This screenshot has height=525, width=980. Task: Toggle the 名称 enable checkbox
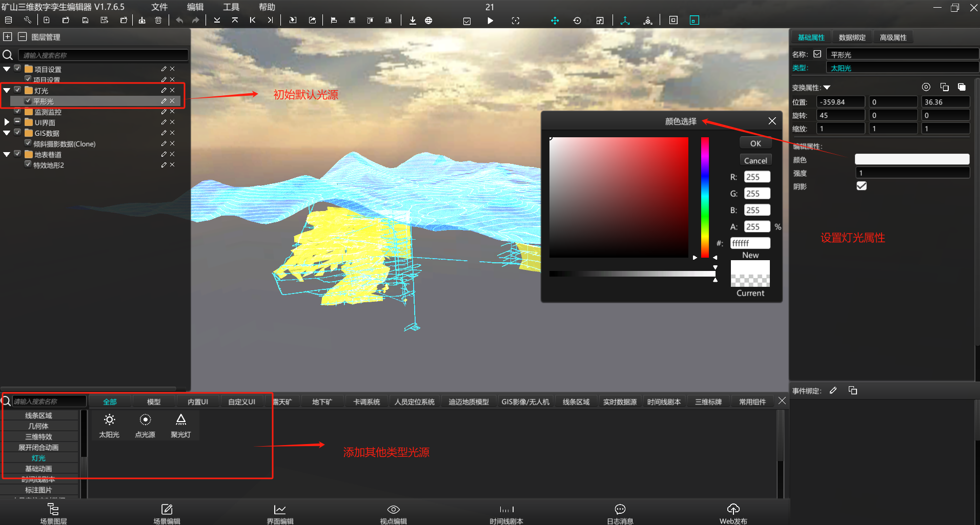(x=818, y=54)
